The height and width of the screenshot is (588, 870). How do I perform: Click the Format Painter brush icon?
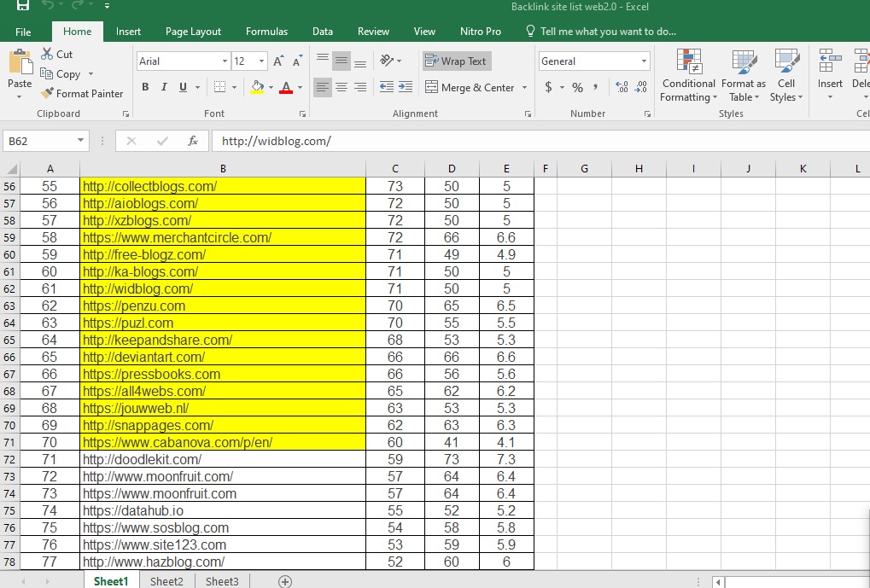tap(48, 94)
